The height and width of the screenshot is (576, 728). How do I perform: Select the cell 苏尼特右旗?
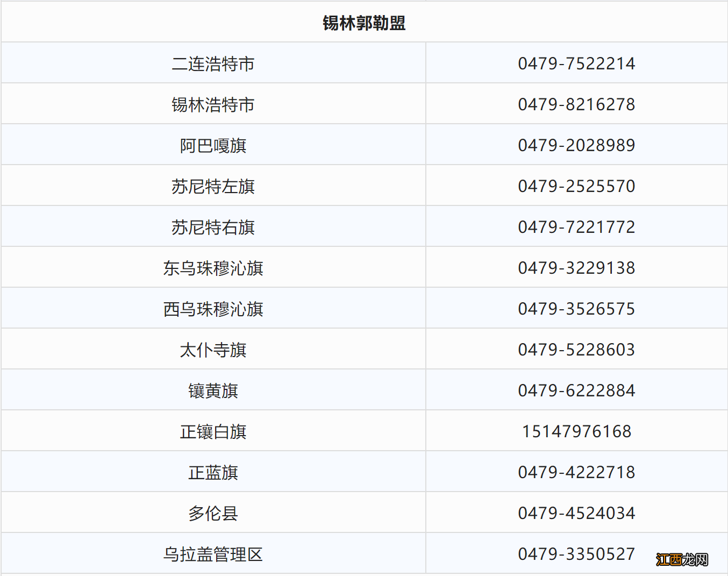point(213,227)
